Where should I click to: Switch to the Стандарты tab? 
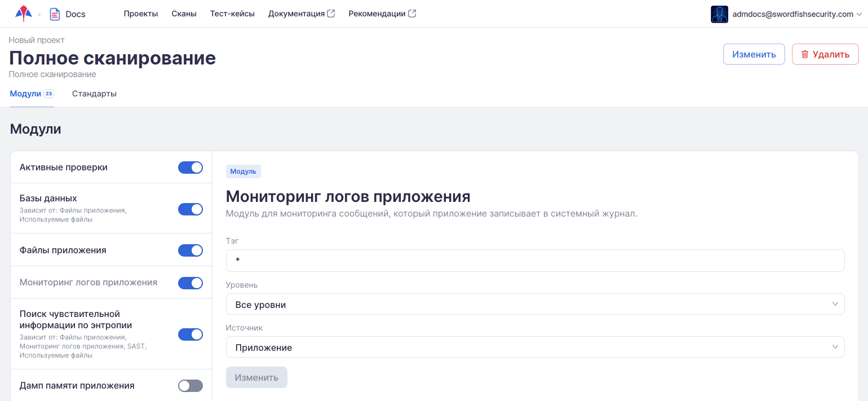click(x=94, y=94)
